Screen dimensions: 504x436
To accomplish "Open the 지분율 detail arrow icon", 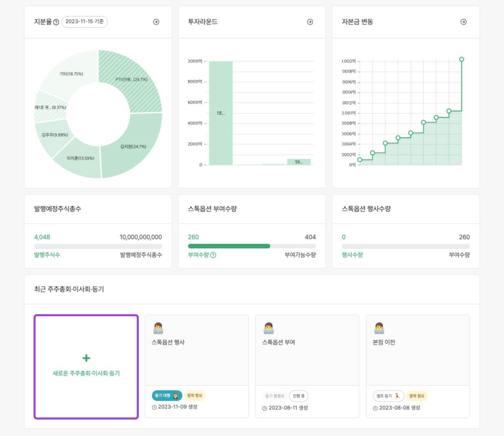I will [x=156, y=22].
